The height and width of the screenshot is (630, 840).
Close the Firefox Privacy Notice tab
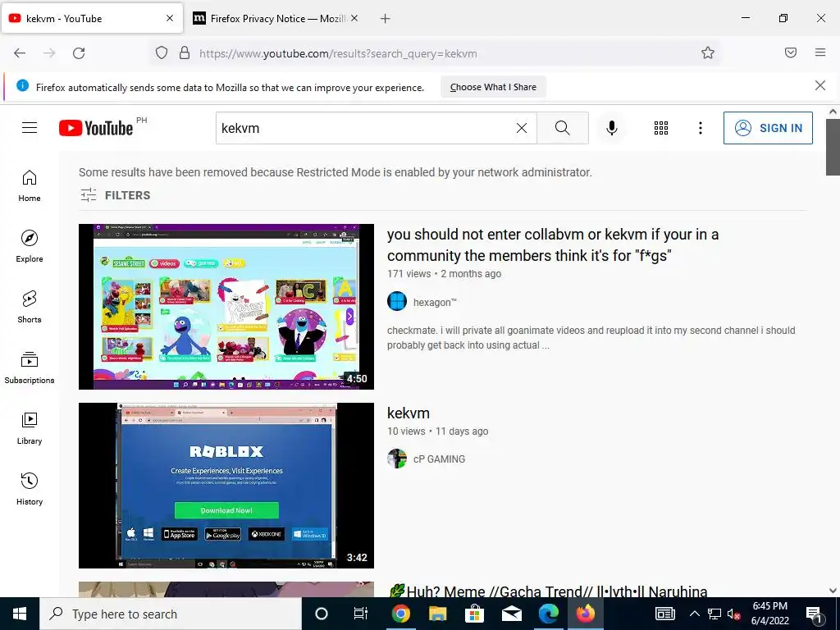coord(354,18)
